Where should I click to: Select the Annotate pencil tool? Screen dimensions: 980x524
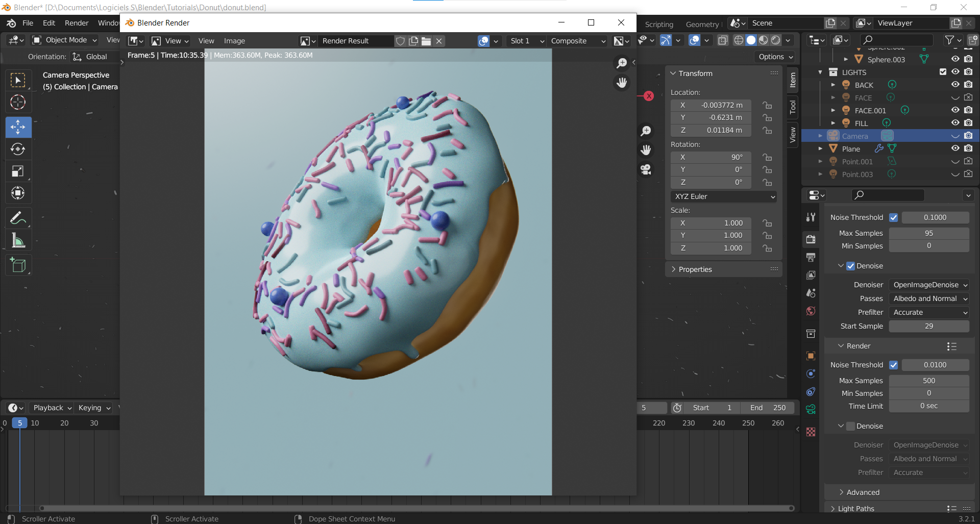point(18,218)
